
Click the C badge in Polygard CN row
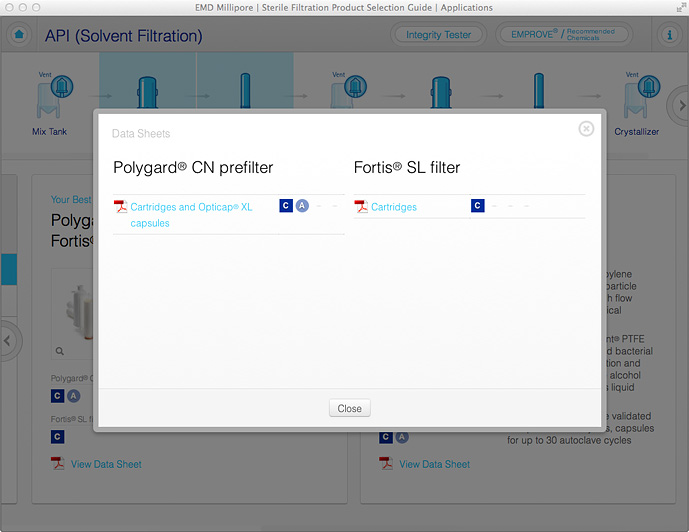click(x=286, y=206)
